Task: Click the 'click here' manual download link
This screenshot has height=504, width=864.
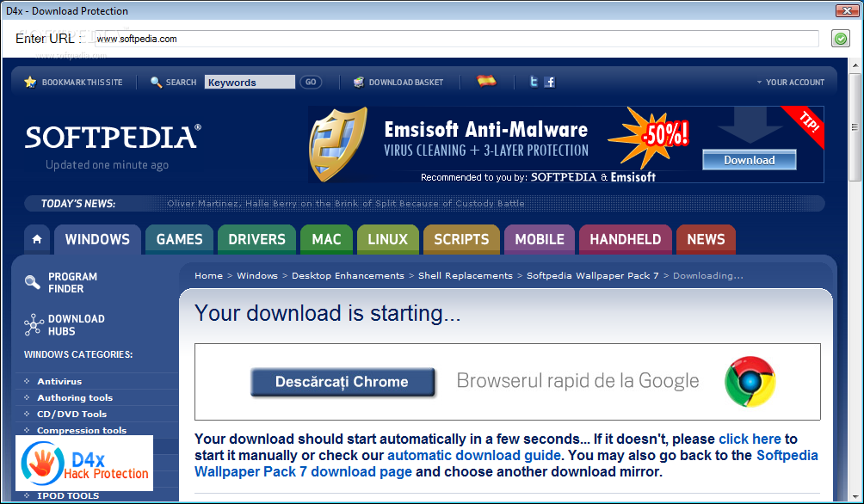Action: 750,439
